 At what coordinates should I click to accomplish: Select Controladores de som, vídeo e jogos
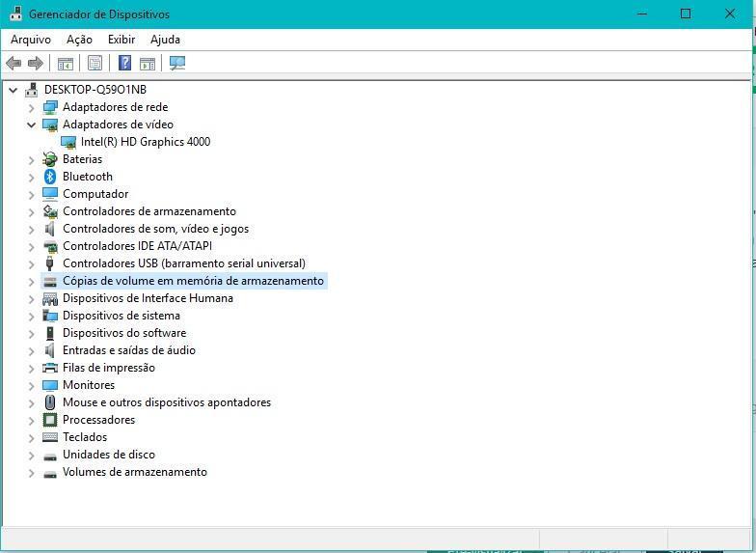pos(156,229)
